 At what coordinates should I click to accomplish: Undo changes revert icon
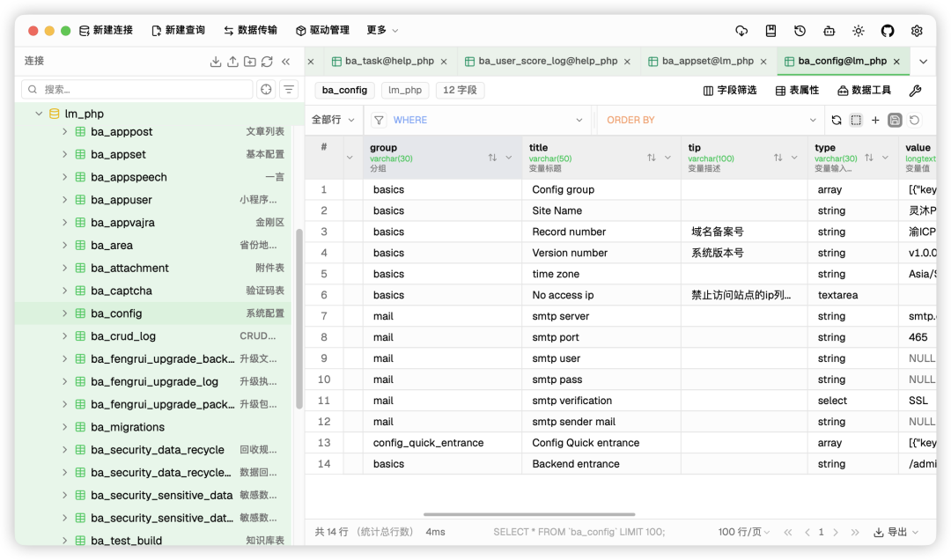914,120
